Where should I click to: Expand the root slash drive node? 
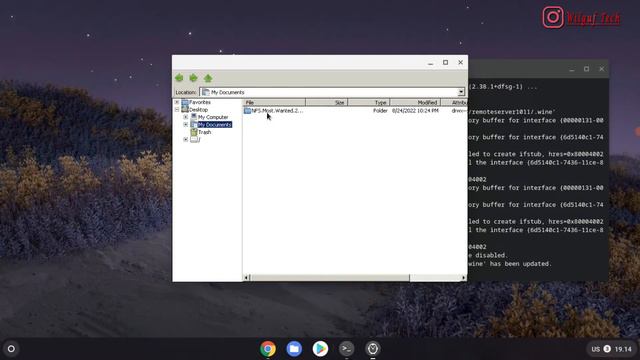[186, 140]
